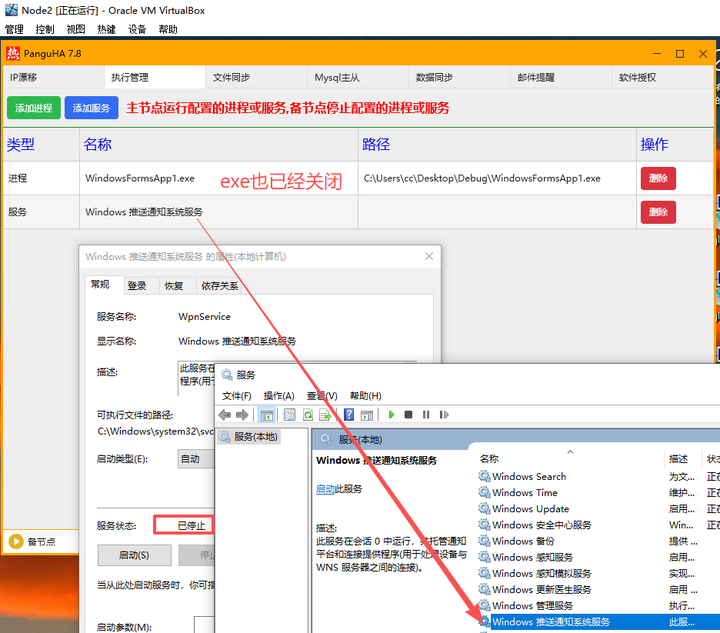Viewport: 720px width, 633px height.
Task: Start service with green play icon
Action: (x=391, y=415)
